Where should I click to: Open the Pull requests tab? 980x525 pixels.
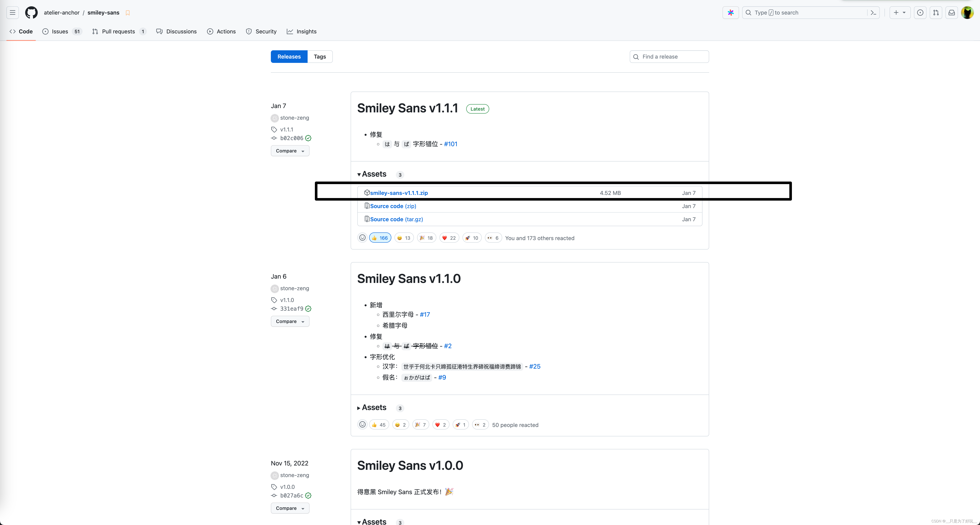click(x=119, y=31)
